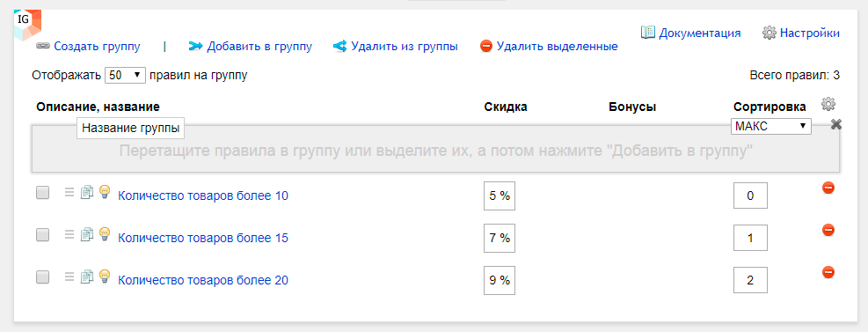The image size is (868, 332).
Task: Open the Документация link
Action: click(691, 33)
